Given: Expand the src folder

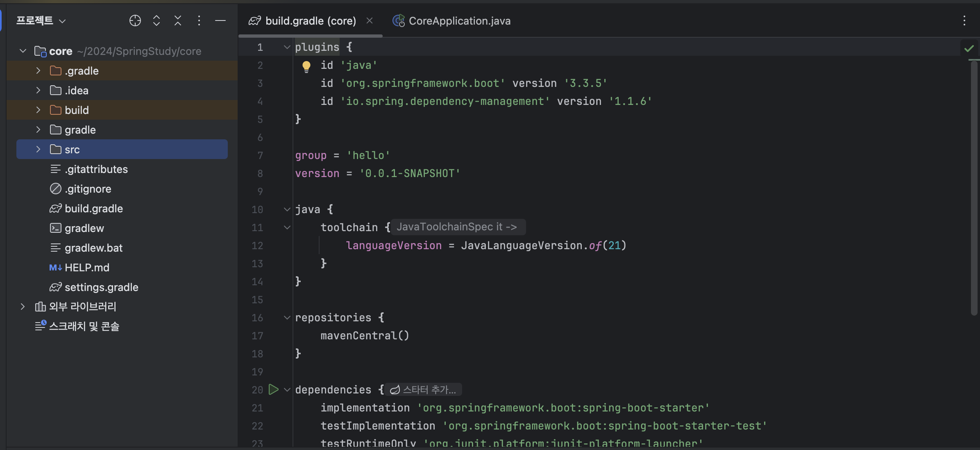Looking at the screenshot, I should [x=38, y=149].
